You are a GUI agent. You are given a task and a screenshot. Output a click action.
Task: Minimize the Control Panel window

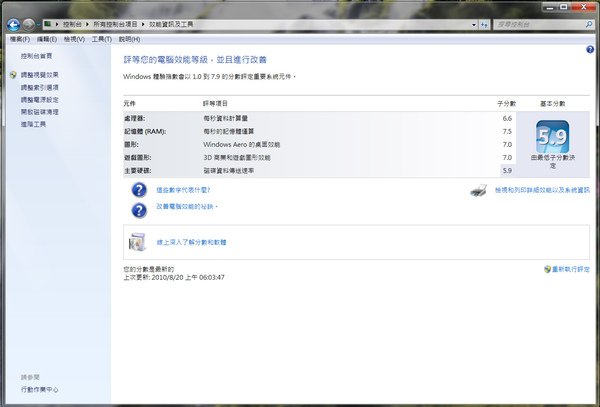(550, 7)
